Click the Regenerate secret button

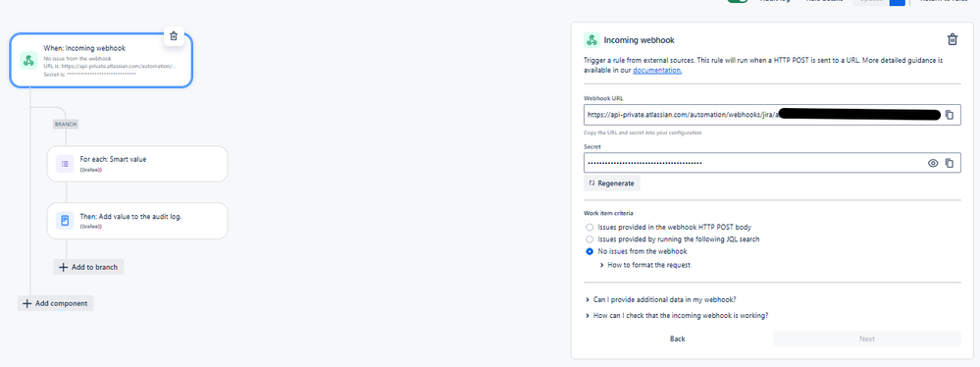coord(612,183)
